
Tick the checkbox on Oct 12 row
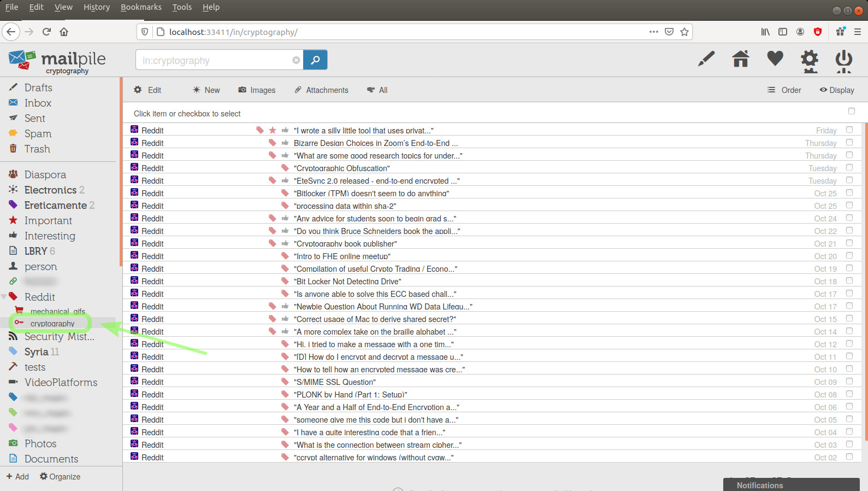point(849,343)
